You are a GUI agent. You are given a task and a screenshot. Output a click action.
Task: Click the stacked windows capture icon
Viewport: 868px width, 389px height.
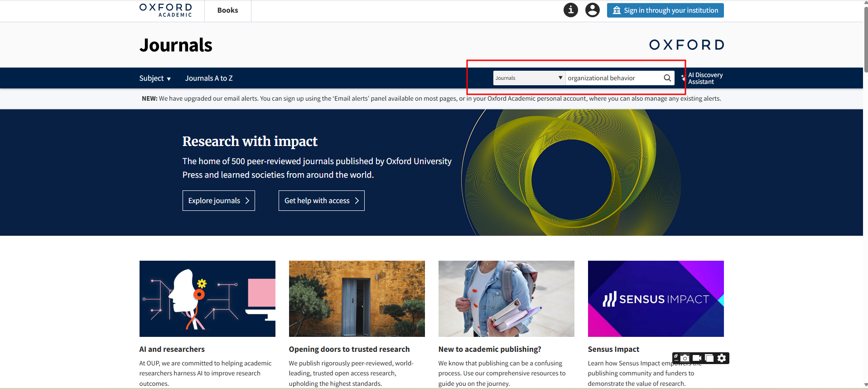pyautogui.click(x=709, y=358)
